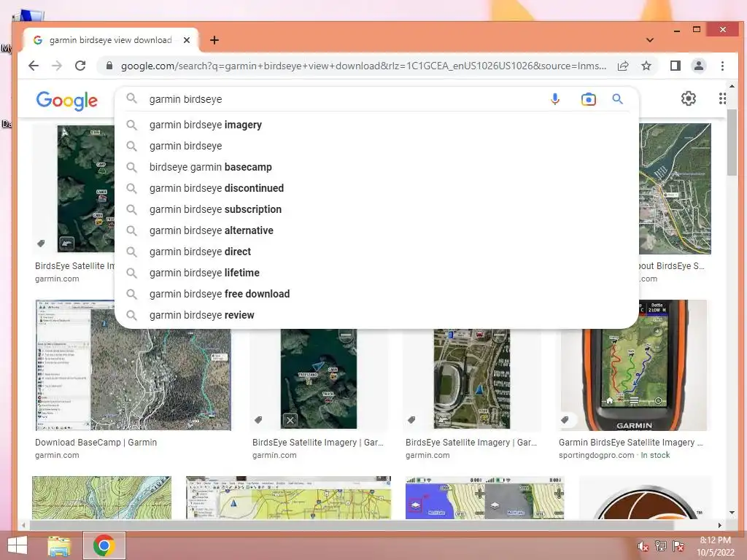Image resolution: width=747 pixels, height=560 pixels.
Task: Click the taskbar clock showing 8:12 PM
Action: [x=716, y=546]
